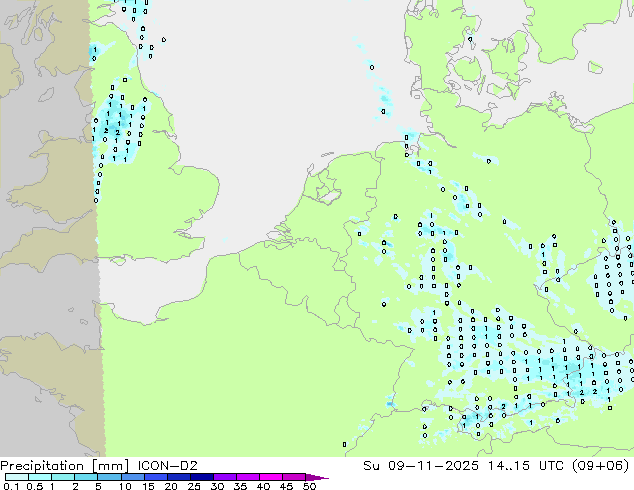Click the legend label '10'
The width and height of the screenshot is (634, 490).
coord(125,486)
